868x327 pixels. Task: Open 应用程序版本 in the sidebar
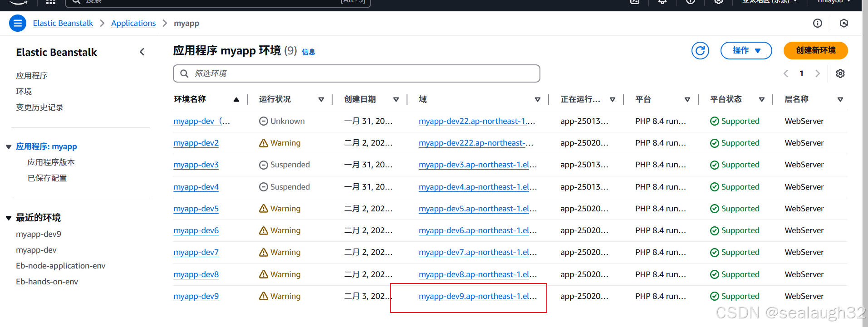click(x=51, y=162)
